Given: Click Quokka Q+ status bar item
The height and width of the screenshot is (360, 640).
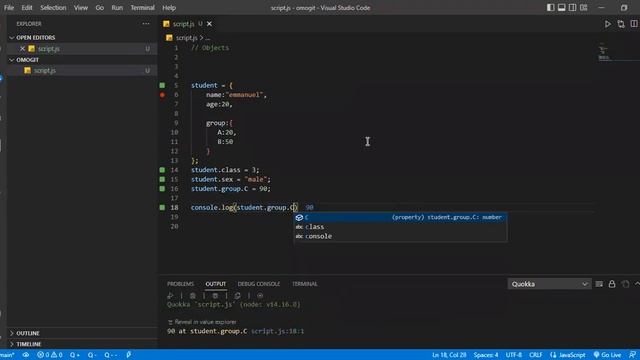Looking at the screenshot, I should [75, 355].
